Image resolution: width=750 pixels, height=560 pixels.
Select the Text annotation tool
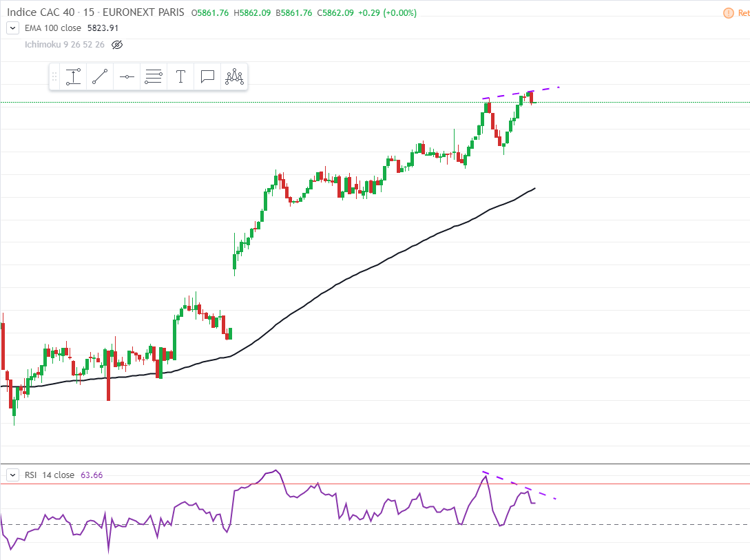[180, 76]
